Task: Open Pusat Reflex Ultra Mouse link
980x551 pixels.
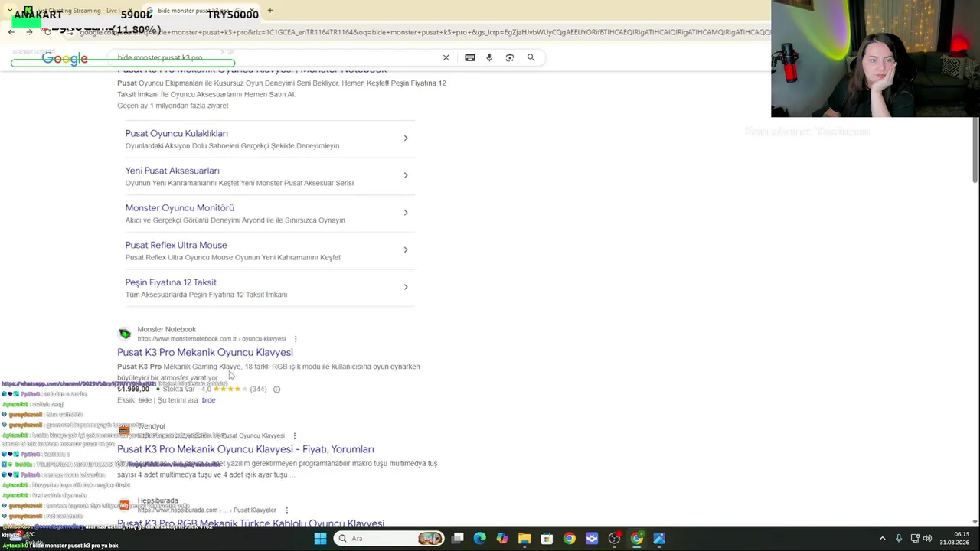Action: coord(176,245)
